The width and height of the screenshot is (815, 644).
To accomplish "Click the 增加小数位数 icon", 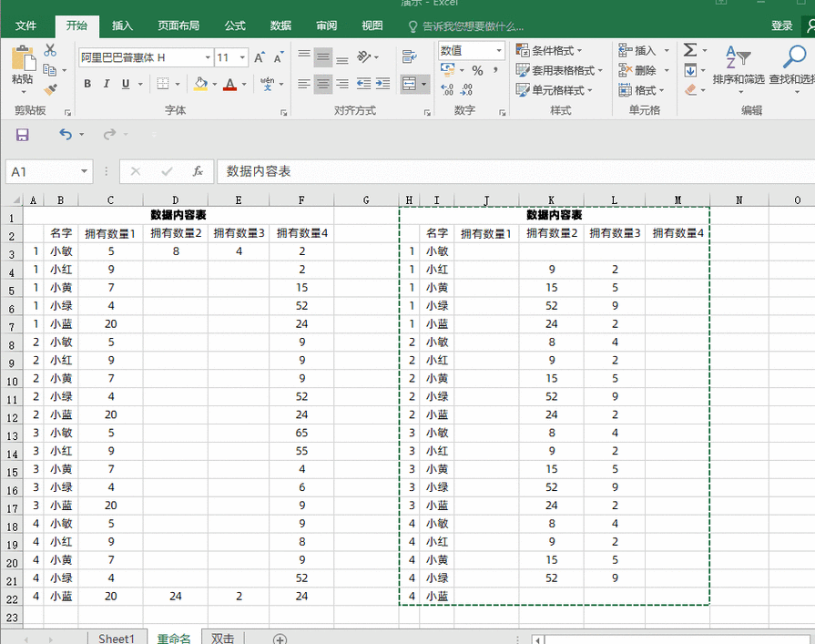I will click(x=448, y=89).
